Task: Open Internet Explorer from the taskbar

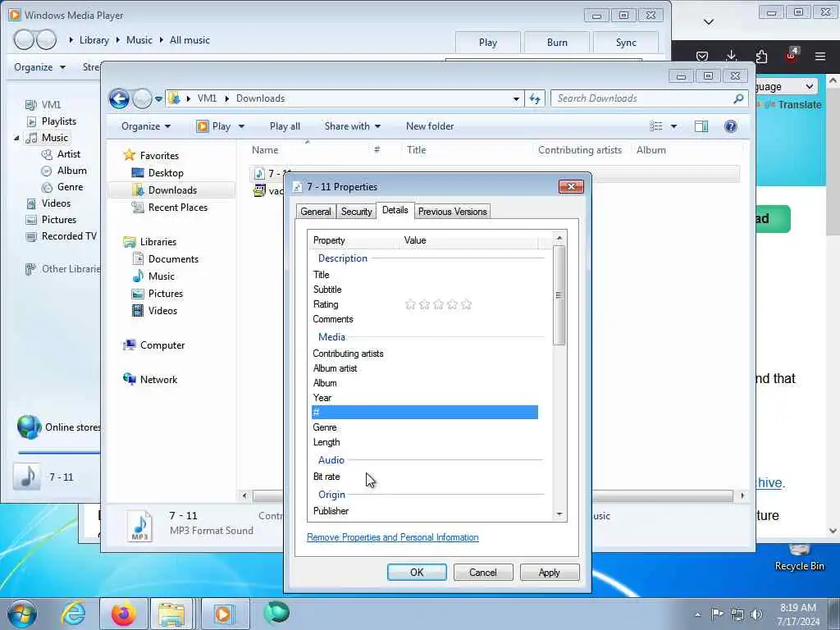Action: tap(73, 614)
